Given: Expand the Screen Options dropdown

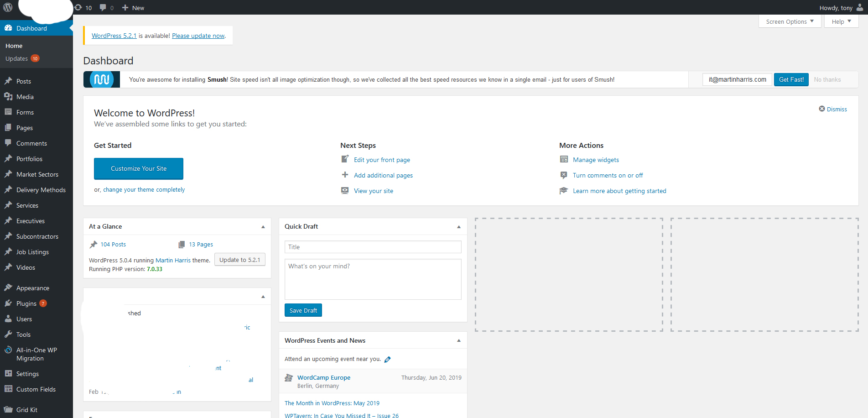Looking at the screenshot, I should click(790, 21).
